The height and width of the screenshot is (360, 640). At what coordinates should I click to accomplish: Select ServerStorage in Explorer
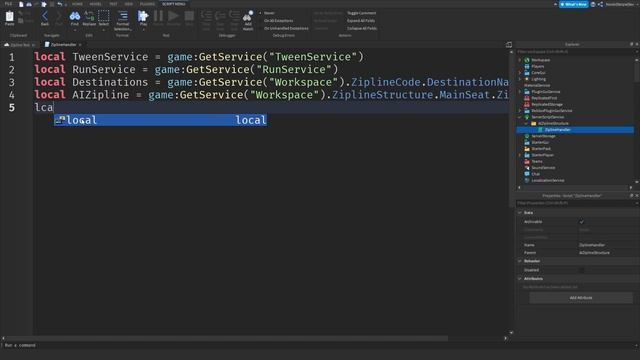coord(543,136)
